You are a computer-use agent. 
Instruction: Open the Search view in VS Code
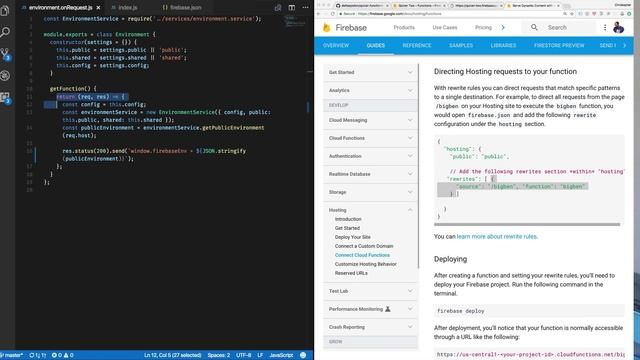coord(5,32)
